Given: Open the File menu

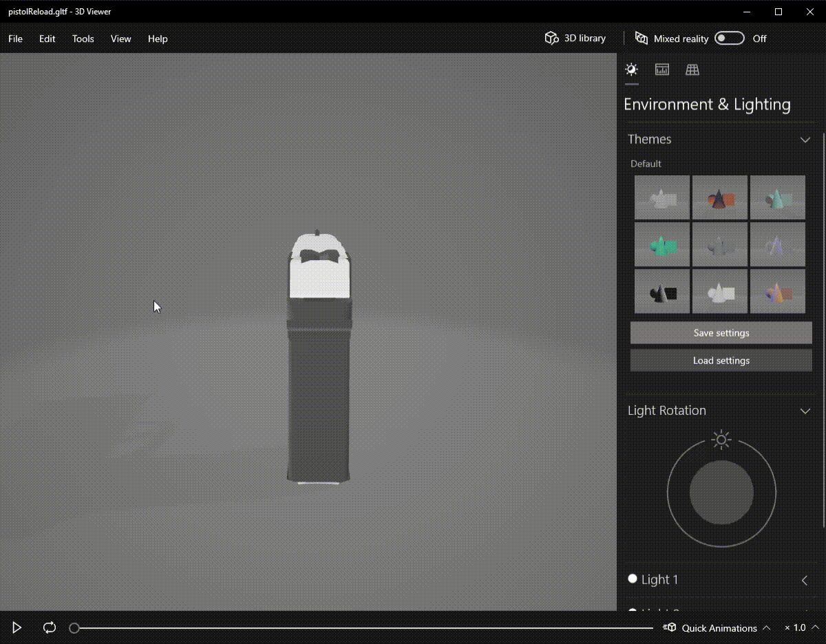Looking at the screenshot, I should (x=14, y=39).
